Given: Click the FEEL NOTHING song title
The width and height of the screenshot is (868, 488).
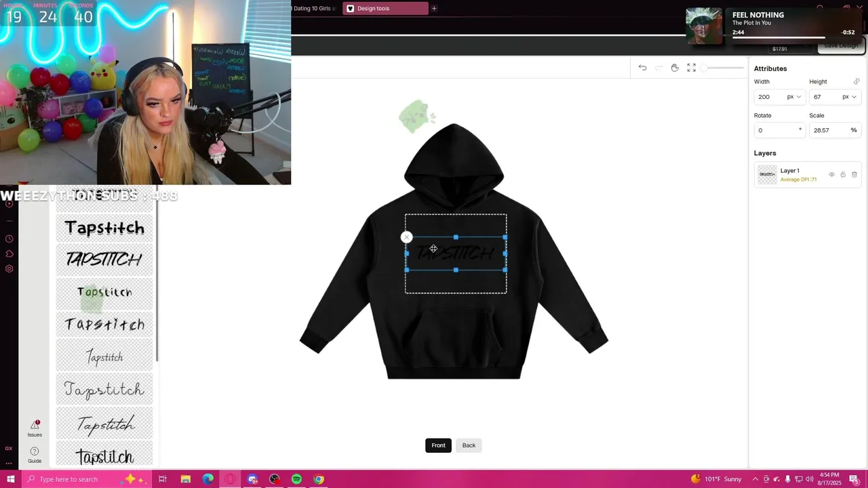Looking at the screenshot, I should point(758,15).
